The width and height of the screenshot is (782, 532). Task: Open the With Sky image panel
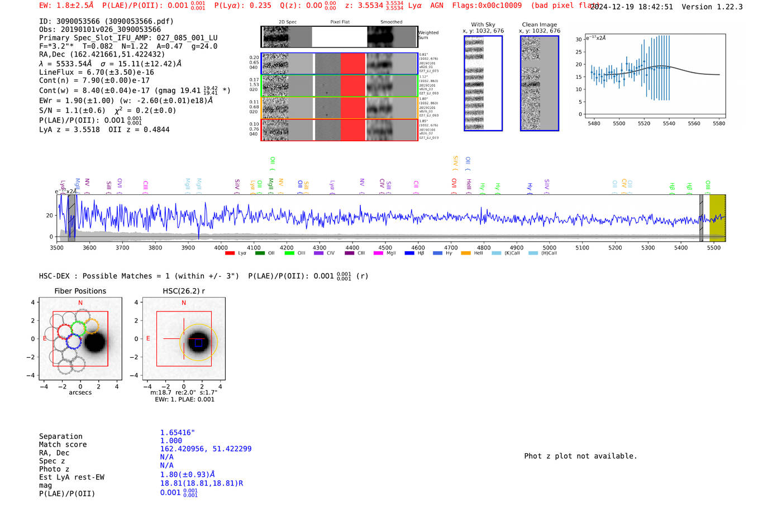pyautogui.click(x=483, y=83)
